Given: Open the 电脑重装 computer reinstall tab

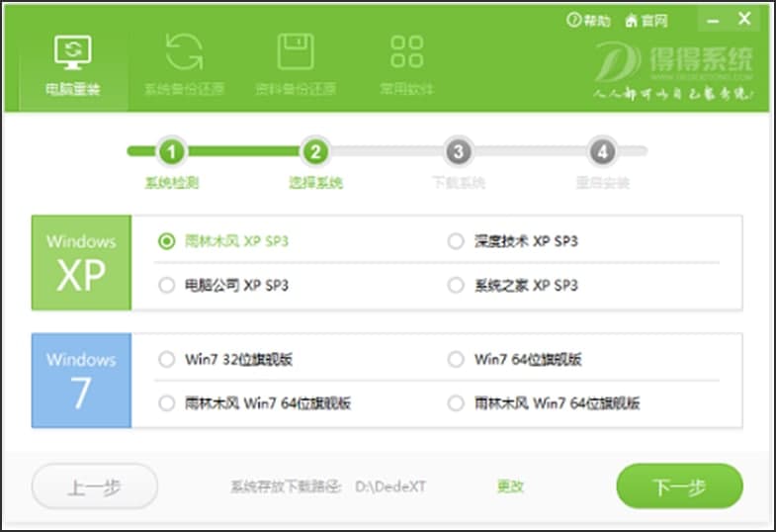Looking at the screenshot, I should tap(73, 66).
